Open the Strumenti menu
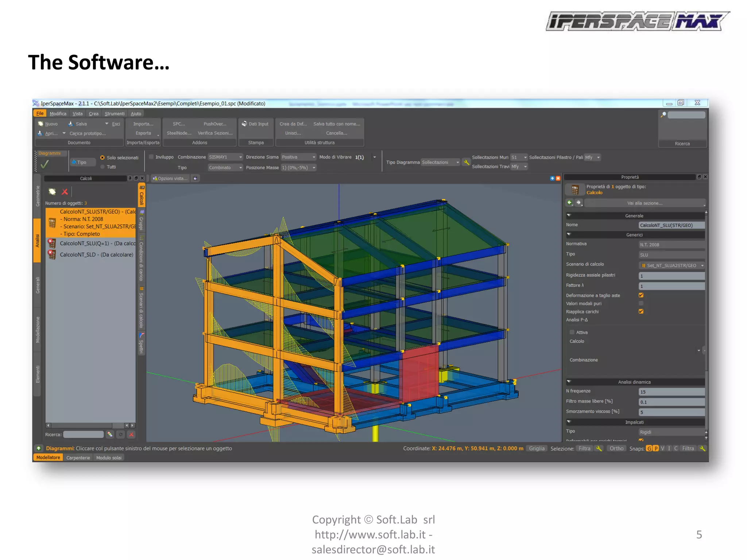 point(114,114)
